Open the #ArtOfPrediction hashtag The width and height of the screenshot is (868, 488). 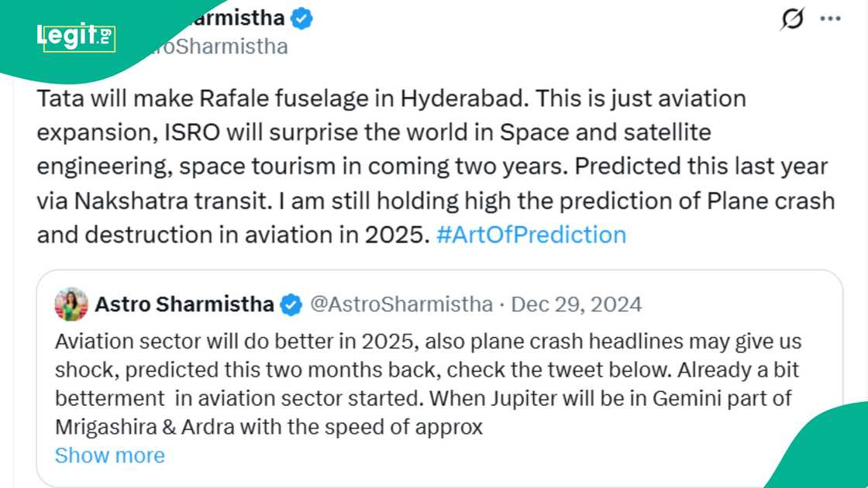pos(531,234)
